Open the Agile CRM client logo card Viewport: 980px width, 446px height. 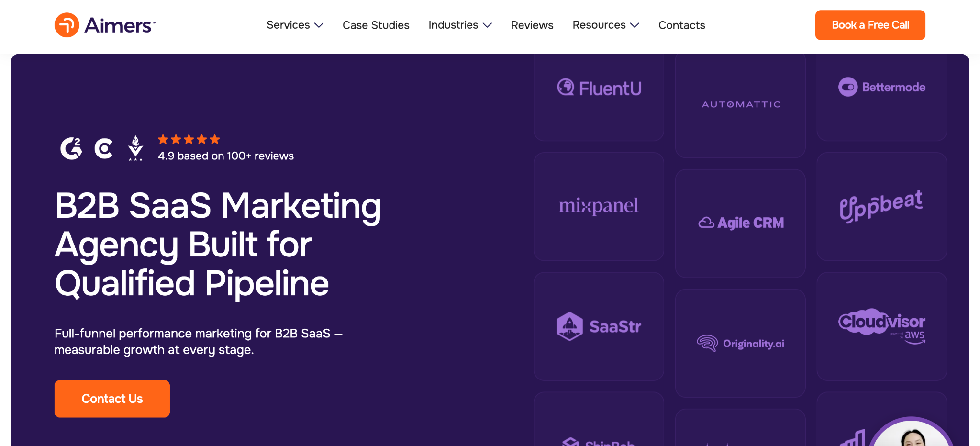[x=740, y=223]
